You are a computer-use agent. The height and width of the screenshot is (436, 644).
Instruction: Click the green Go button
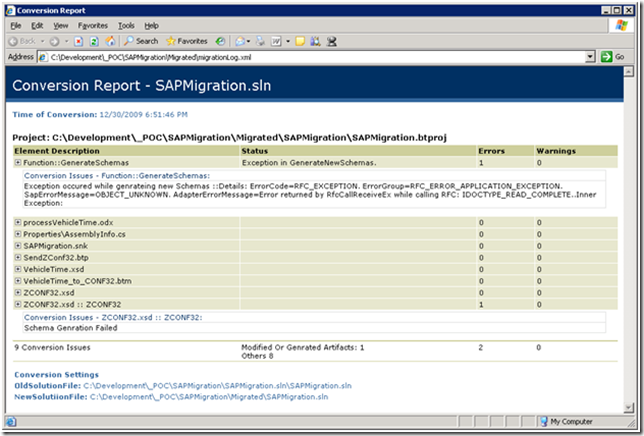click(x=612, y=57)
